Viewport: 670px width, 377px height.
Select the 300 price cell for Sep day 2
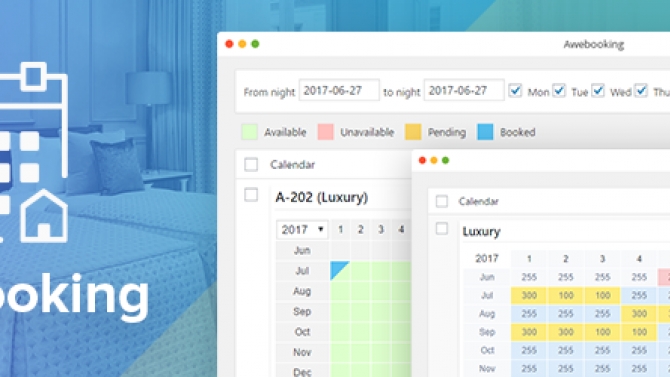[x=566, y=332]
